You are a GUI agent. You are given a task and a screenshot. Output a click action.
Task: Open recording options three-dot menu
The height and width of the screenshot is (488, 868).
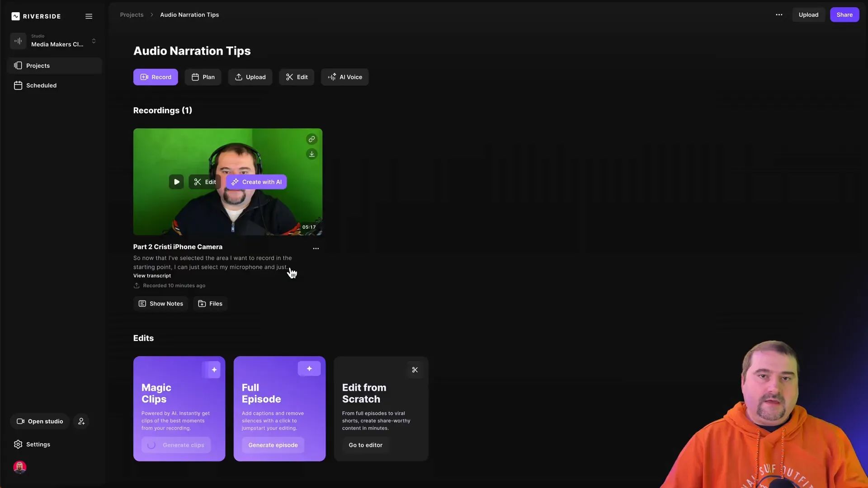(x=316, y=249)
